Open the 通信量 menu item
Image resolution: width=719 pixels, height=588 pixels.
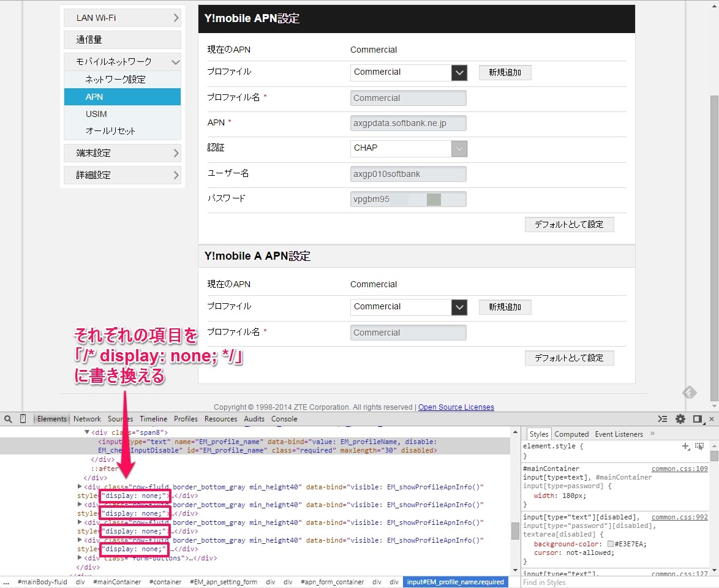click(122, 40)
